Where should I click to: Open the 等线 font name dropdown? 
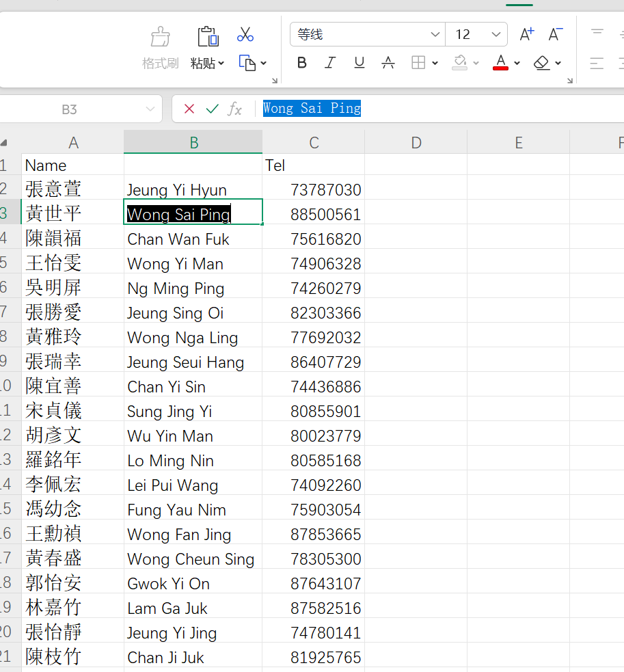435,34
